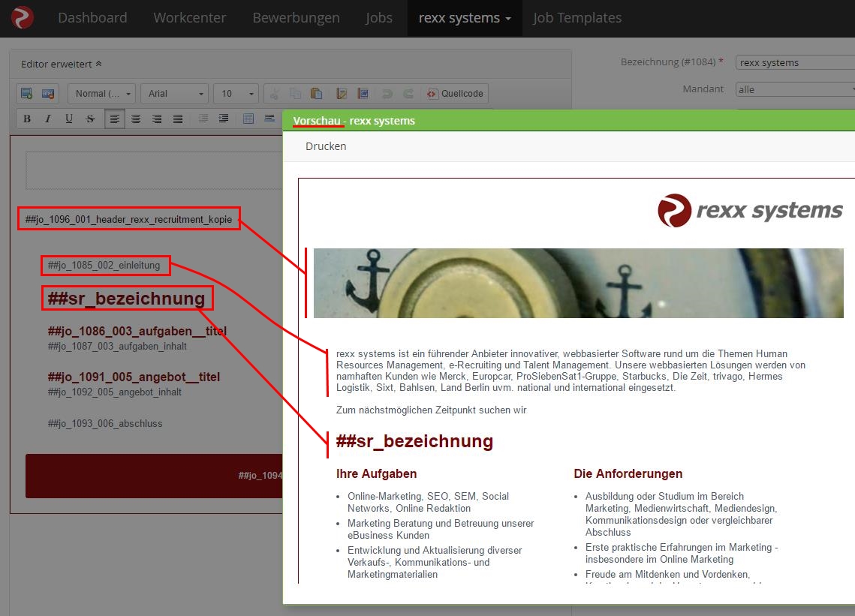
Task: Click the rexx logo in the navbar
Action: click(x=23, y=17)
